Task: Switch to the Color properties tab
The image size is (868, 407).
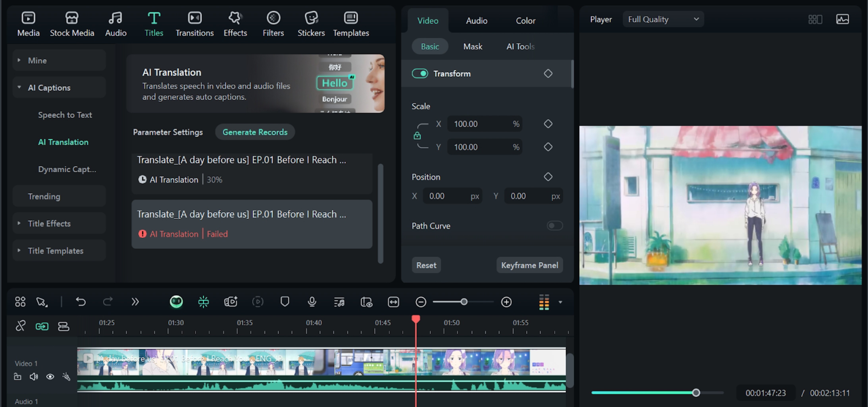Action: (525, 21)
